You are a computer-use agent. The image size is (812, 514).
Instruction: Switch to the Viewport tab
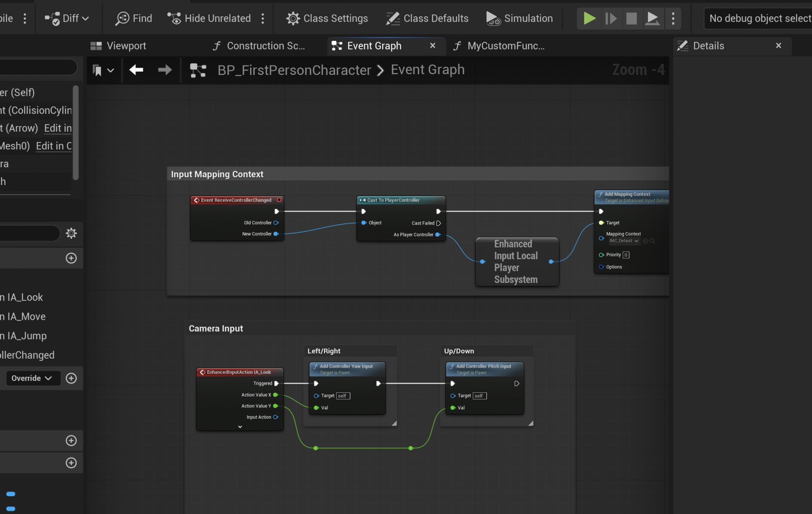tap(118, 46)
